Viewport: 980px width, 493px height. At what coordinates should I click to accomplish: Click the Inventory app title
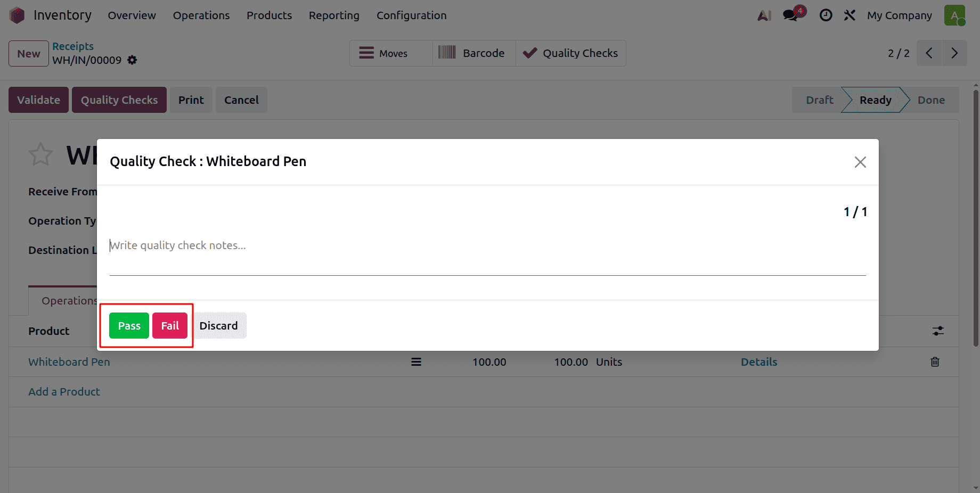click(62, 15)
